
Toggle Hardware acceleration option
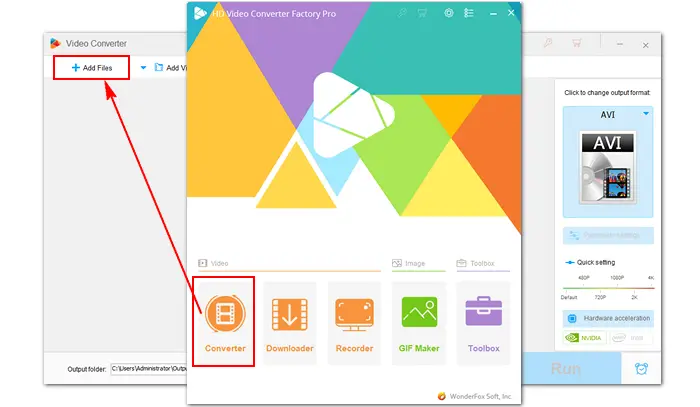click(608, 318)
